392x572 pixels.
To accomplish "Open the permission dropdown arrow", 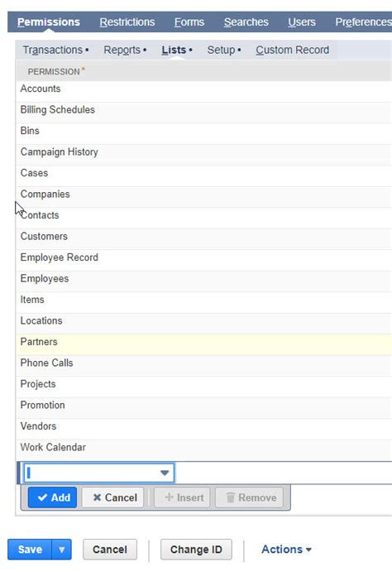I will 165,473.
